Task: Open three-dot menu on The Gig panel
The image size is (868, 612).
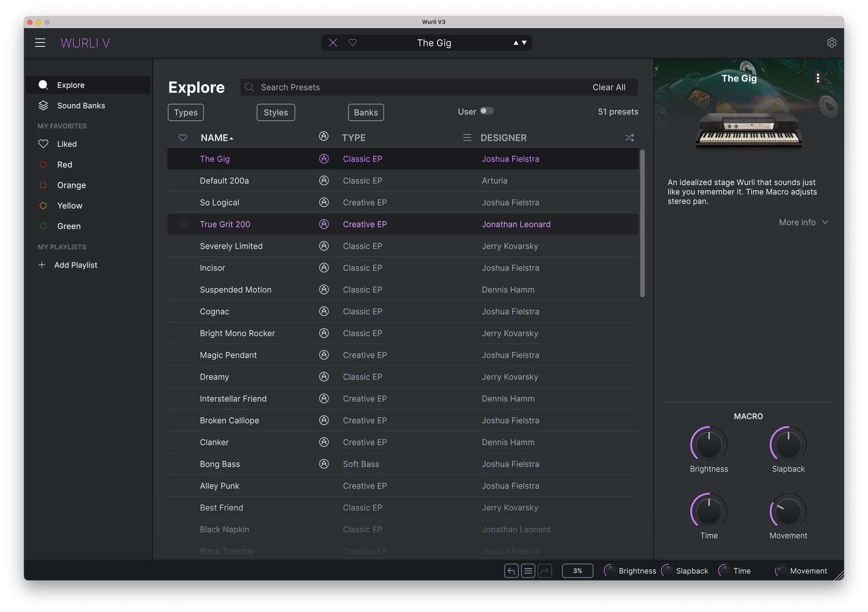Action: pos(818,78)
